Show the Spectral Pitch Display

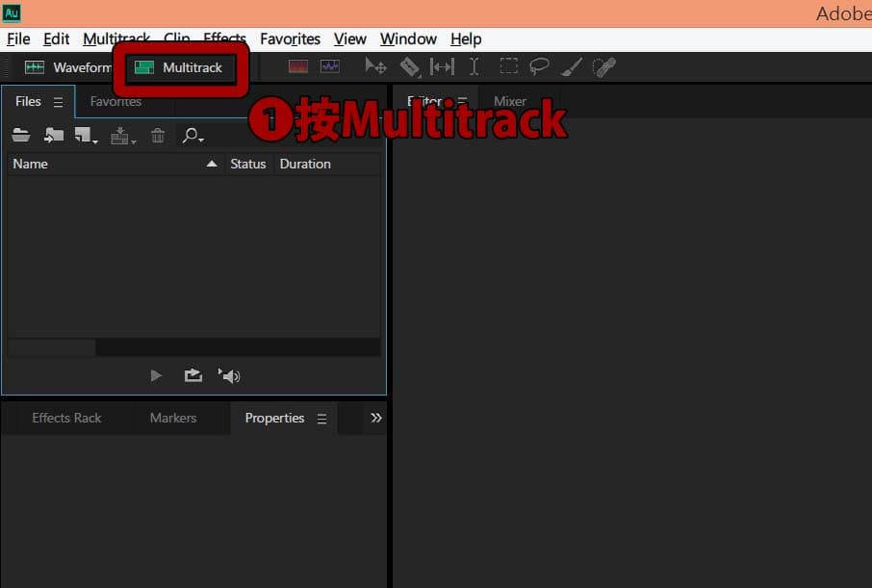[330, 66]
